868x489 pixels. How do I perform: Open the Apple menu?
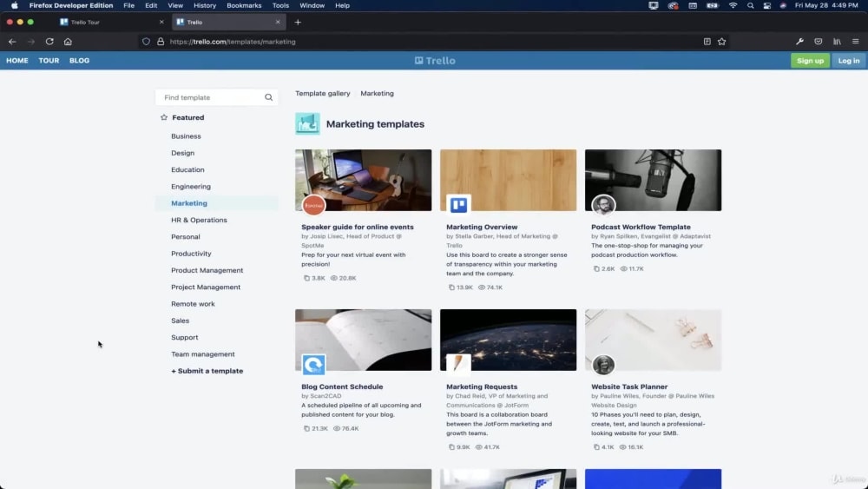point(15,5)
